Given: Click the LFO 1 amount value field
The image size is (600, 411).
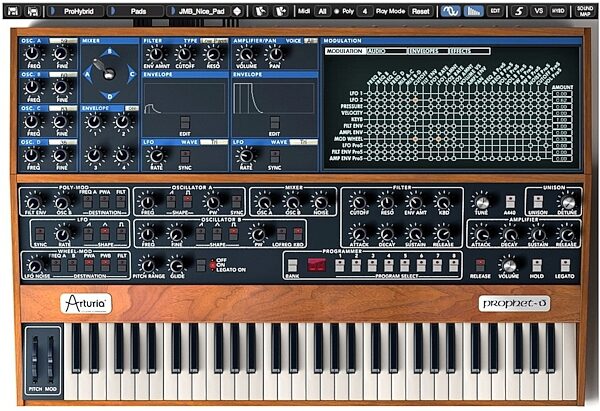Looking at the screenshot, I should pos(562,94).
